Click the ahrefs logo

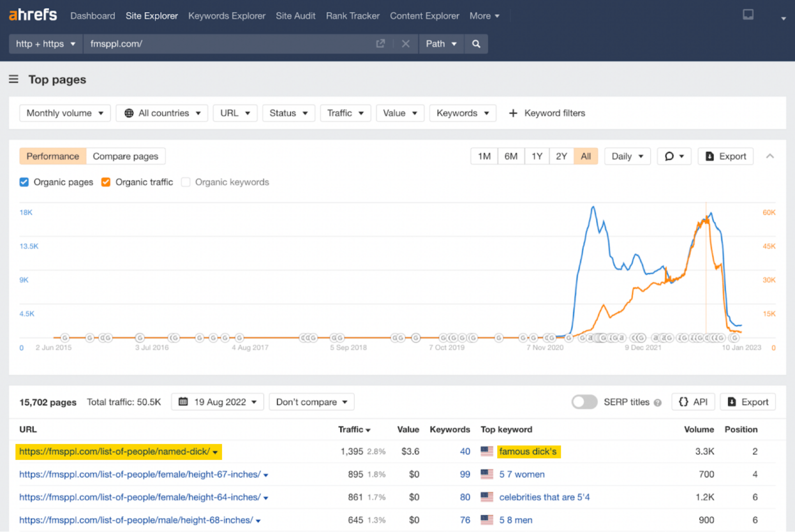click(x=33, y=15)
